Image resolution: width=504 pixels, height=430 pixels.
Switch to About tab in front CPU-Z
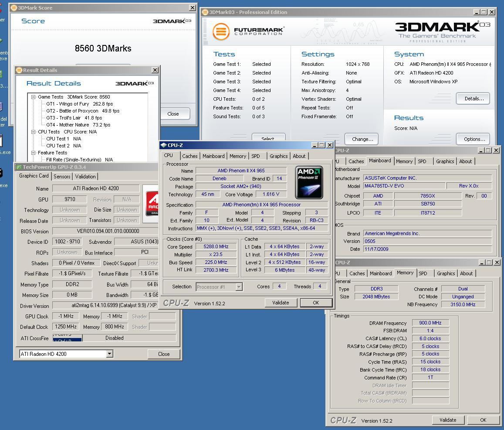coord(299,156)
